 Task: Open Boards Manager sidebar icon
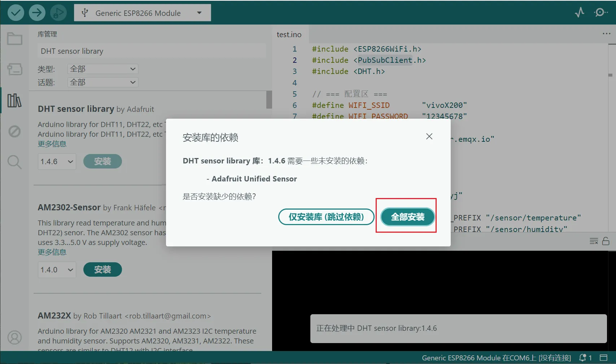15,69
